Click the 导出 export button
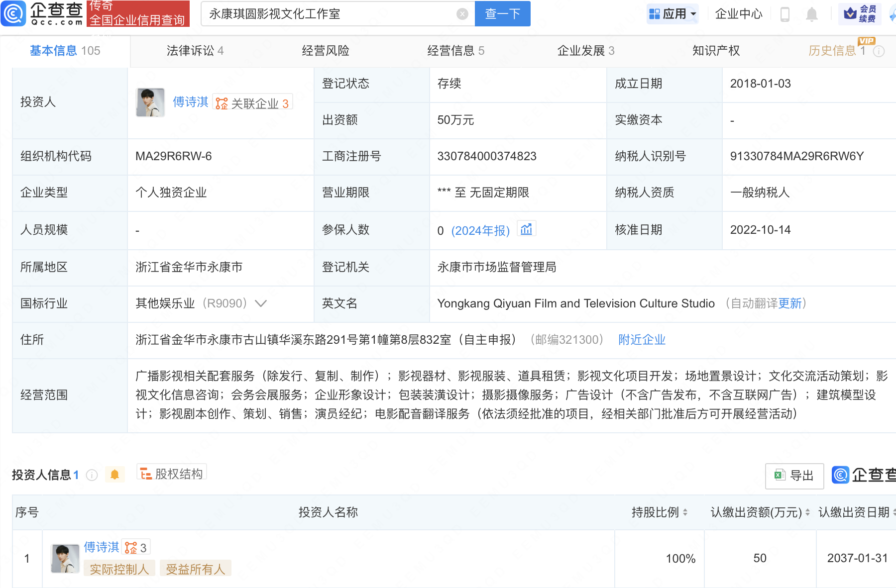Screen dimensions: 896x588 pos(794,476)
